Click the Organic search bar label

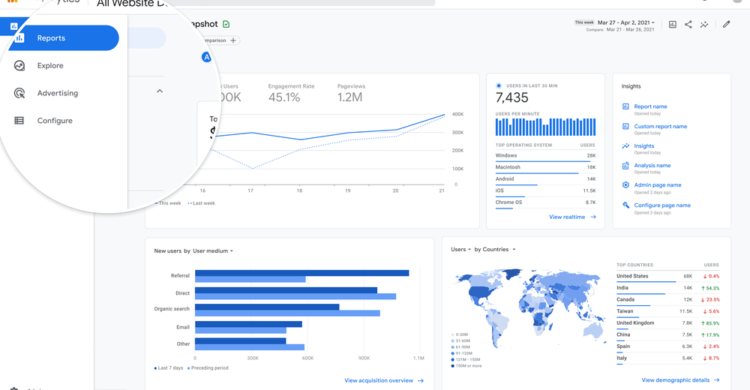pos(172,309)
